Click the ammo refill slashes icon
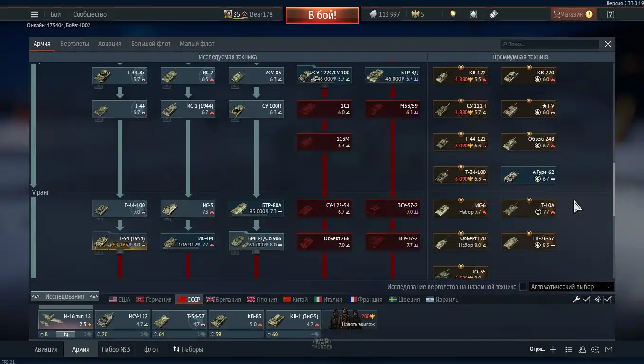Viewport: 644px width, 364px height. [598, 299]
